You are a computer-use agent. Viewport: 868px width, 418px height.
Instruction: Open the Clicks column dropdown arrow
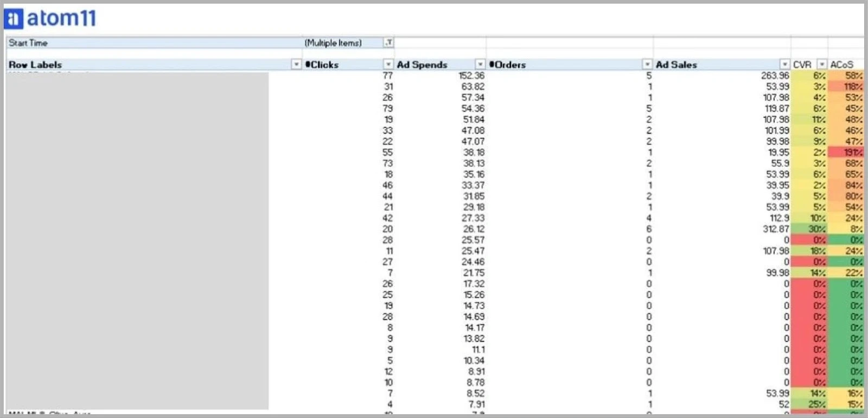[388, 64]
